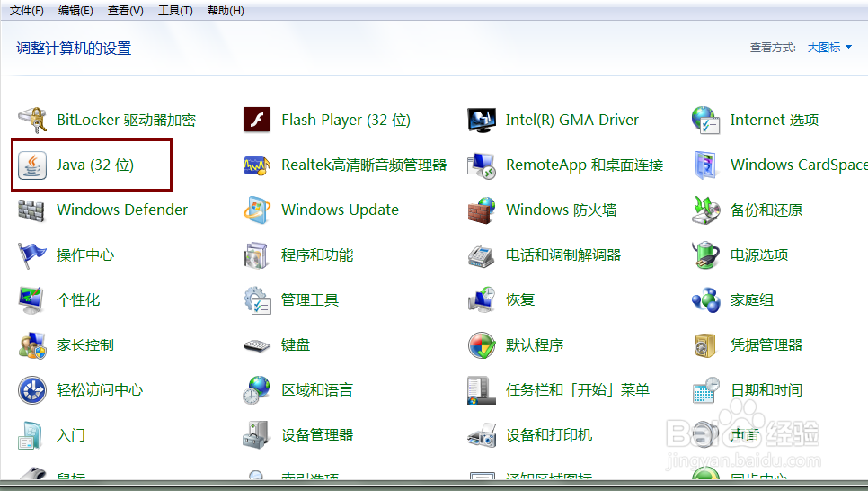Click the Windows 防火墙 label
The height and width of the screenshot is (491, 868).
(562, 210)
